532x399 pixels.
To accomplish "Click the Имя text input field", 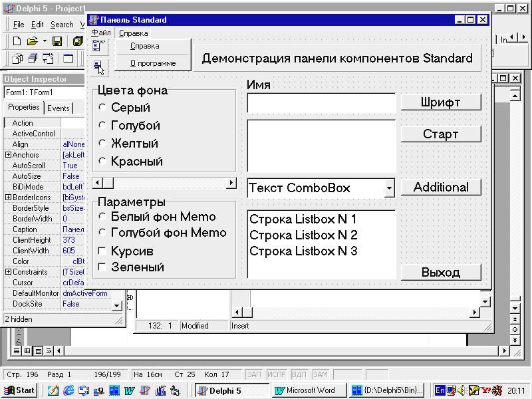I will click(321, 103).
